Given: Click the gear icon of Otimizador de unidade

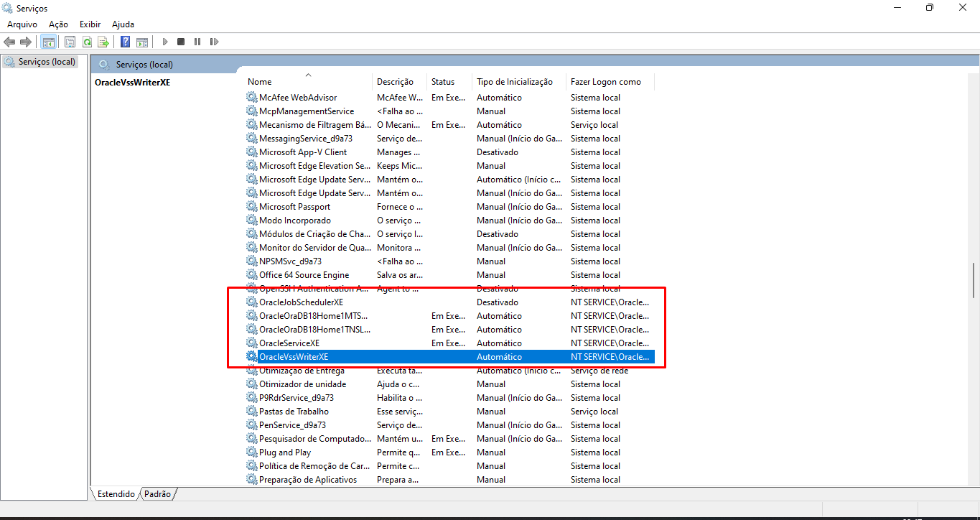Looking at the screenshot, I should pos(251,384).
